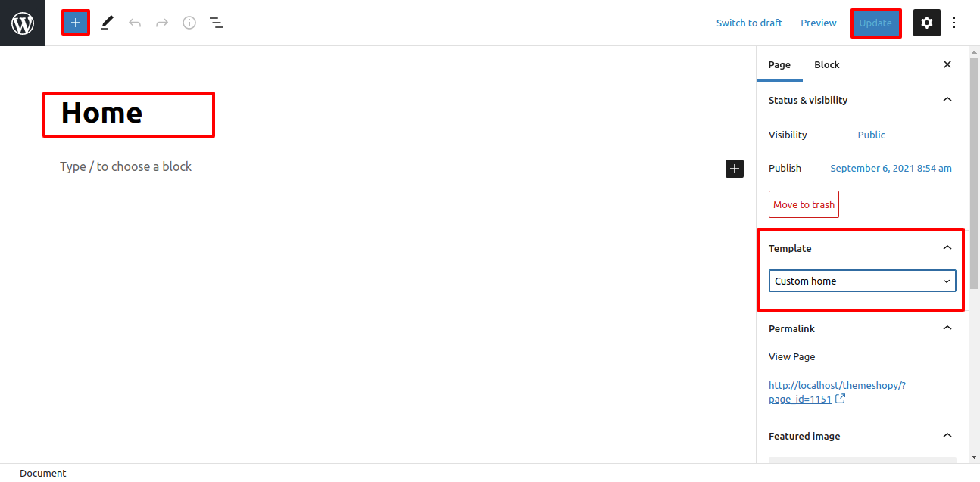This screenshot has height=482, width=980.
Task: Open the Details info icon
Action: tap(189, 23)
